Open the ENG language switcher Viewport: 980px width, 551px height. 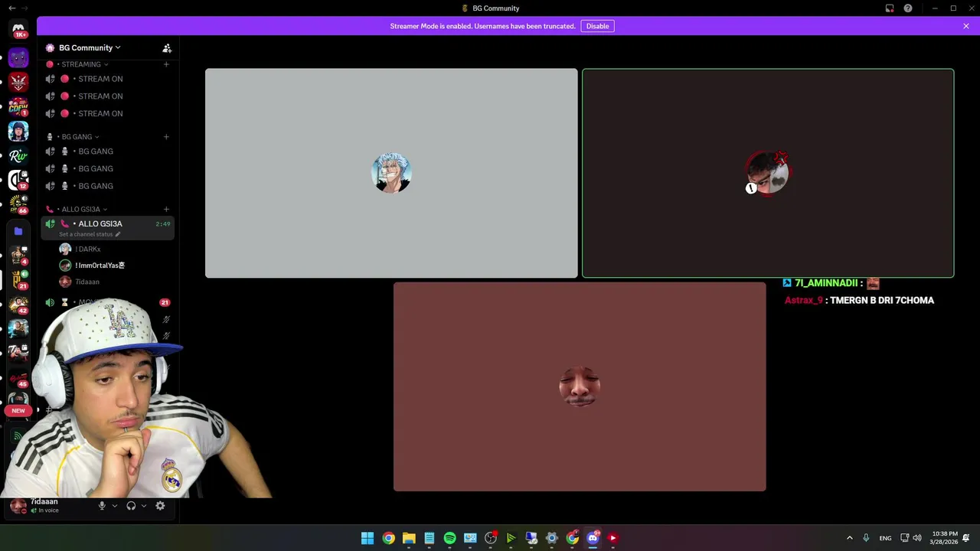pyautogui.click(x=885, y=538)
